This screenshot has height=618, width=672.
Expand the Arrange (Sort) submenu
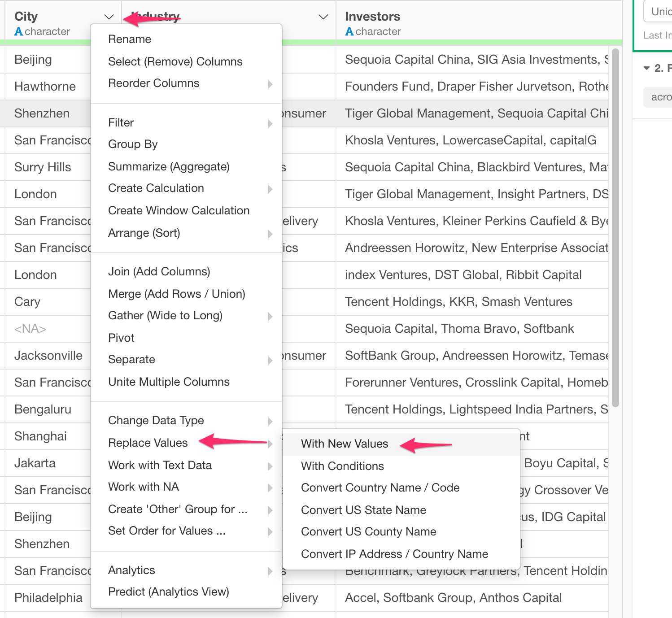tap(186, 233)
